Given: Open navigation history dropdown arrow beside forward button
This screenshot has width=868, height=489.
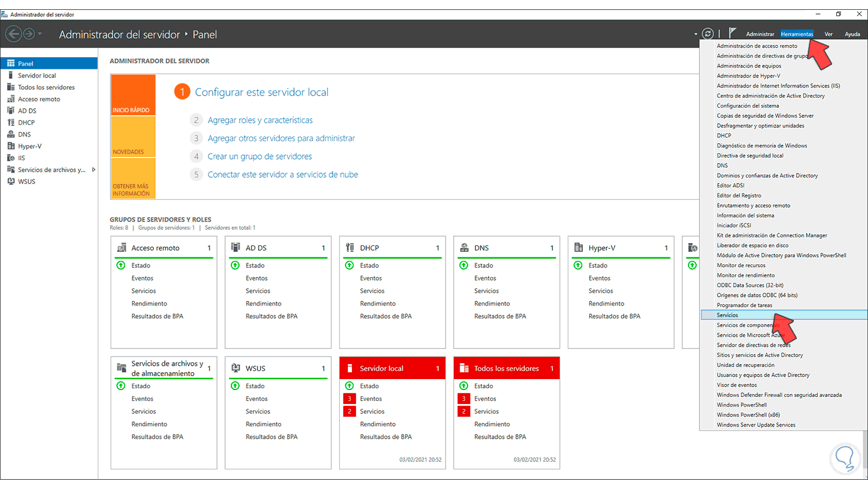Looking at the screenshot, I should coord(40,34).
